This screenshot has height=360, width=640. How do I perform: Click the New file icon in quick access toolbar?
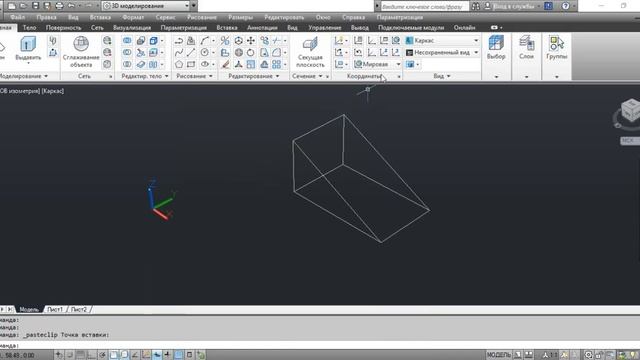pyautogui.click(x=11, y=6)
